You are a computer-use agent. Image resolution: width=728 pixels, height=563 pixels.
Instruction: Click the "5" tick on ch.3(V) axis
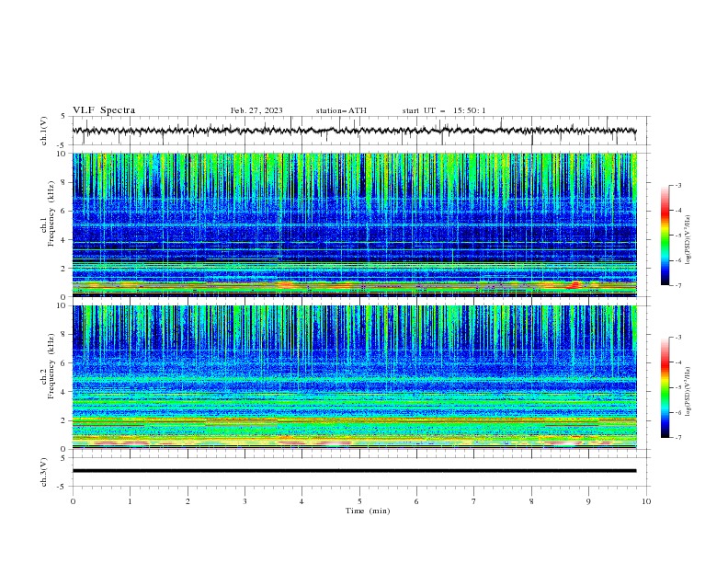(63, 457)
